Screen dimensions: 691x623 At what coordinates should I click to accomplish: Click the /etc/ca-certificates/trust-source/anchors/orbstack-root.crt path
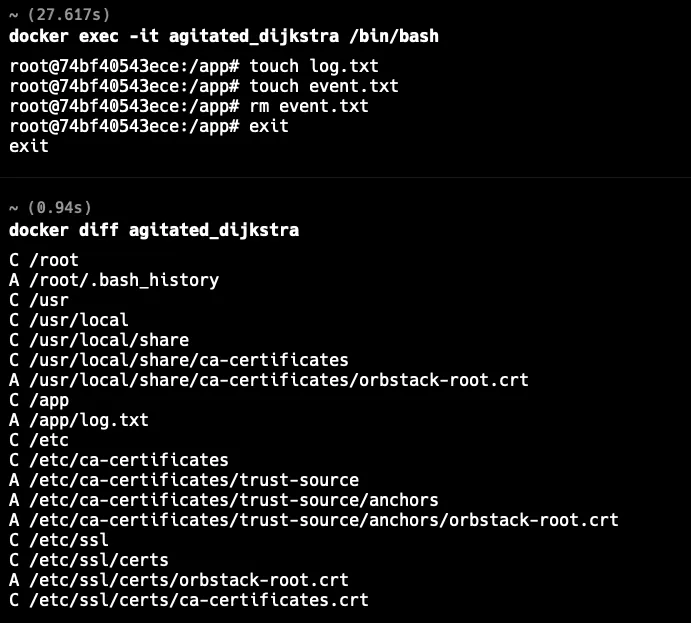[324, 520]
